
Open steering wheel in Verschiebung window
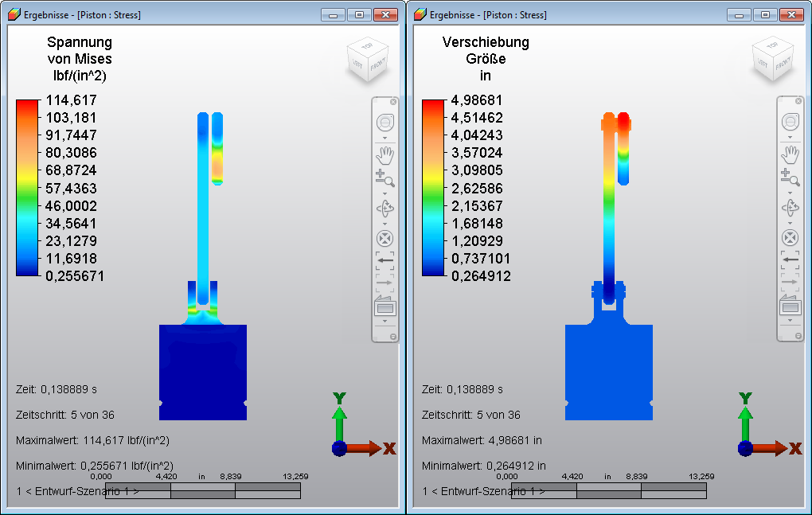click(x=791, y=122)
